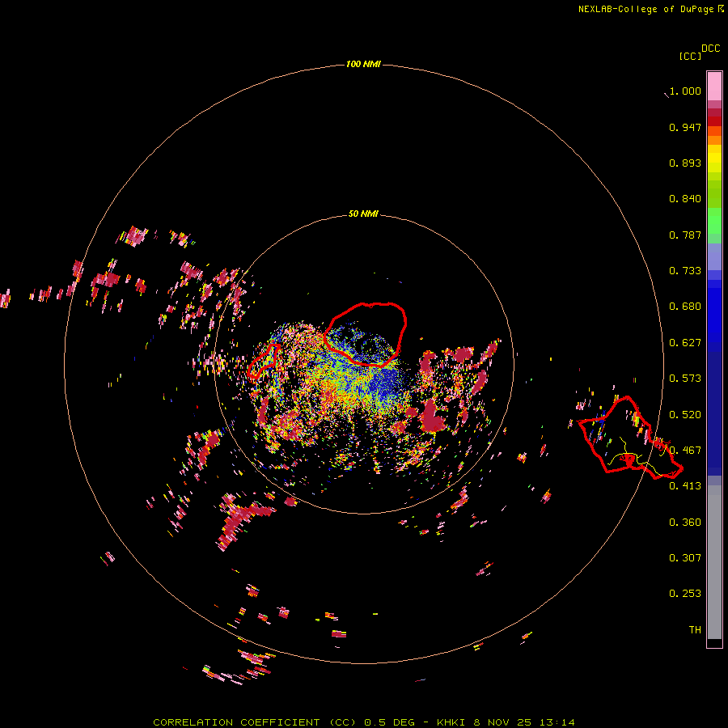Screen dimensions: 728x728
Task: Click the red-outlined island at the east edge
Action: point(630,438)
